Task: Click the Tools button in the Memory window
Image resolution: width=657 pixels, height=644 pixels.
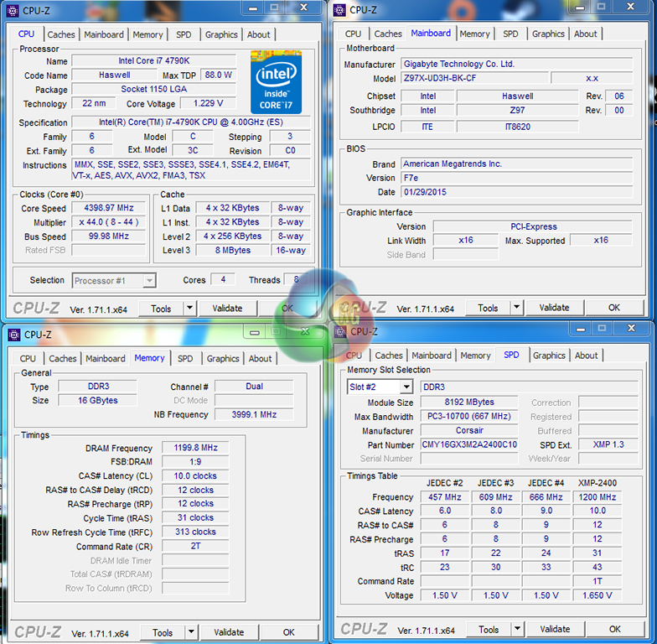Action: [x=163, y=632]
